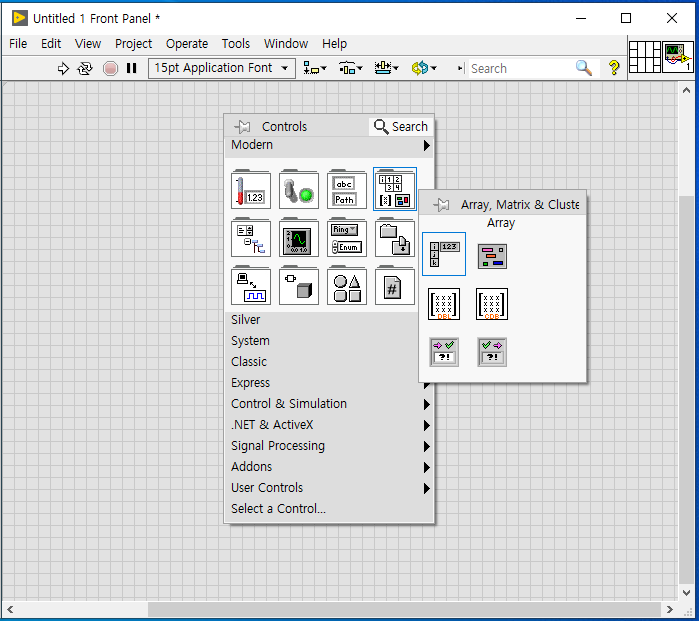This screenshot has width=699, height=621.
Task: Open the I/O subpalette
Action: click(x=251, y=286)
